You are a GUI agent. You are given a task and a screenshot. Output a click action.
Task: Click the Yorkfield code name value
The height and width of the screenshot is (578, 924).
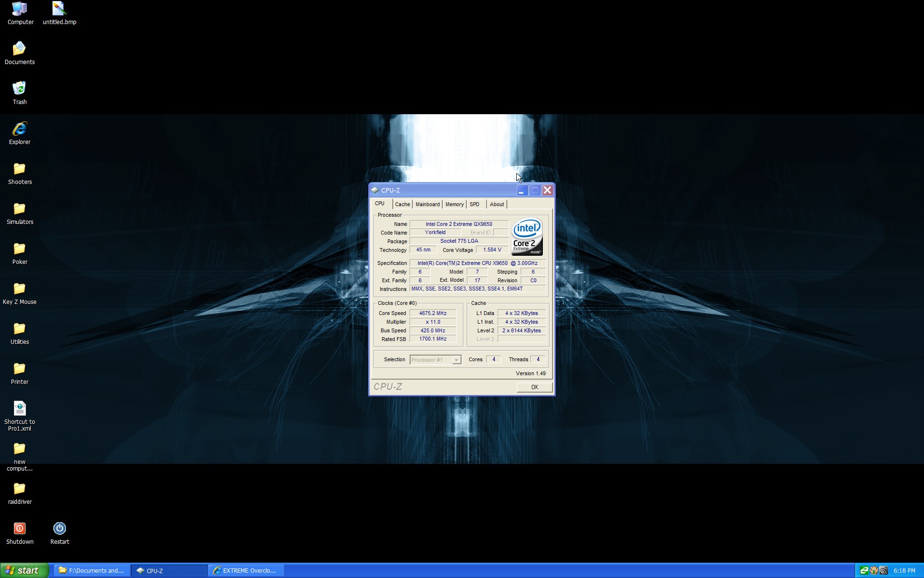pos(435,232)
